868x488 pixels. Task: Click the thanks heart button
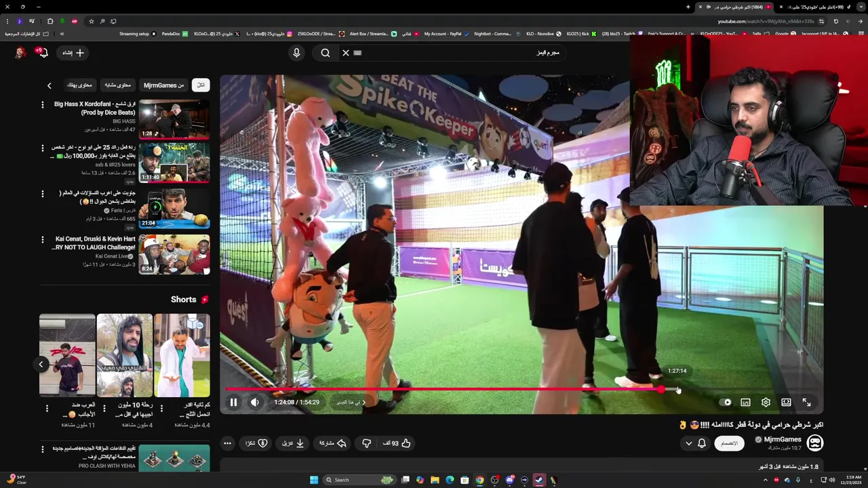256,443
